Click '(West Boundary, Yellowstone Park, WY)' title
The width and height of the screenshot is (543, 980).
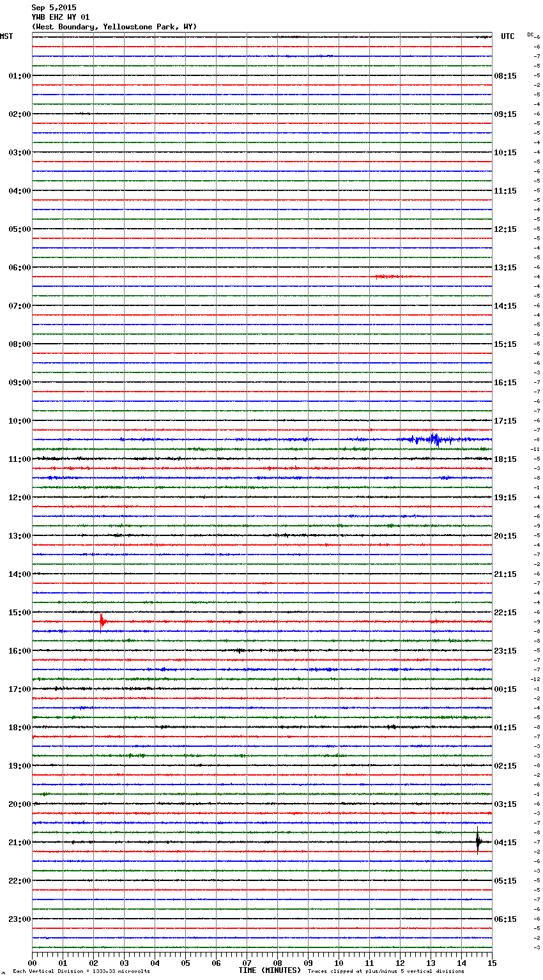point(114,27)
